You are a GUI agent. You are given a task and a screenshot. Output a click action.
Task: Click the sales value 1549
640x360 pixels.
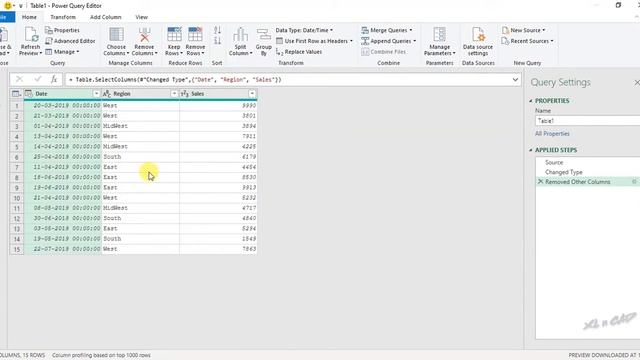(x=218, y=239)
